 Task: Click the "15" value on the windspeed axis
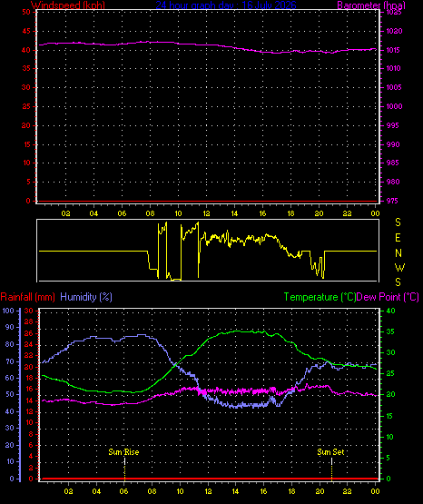[26, 144]
